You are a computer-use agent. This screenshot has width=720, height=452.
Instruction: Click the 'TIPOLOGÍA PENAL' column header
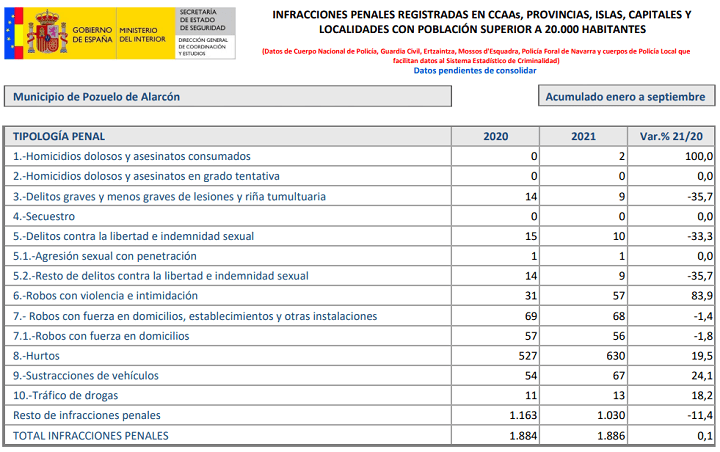point(59,136)
